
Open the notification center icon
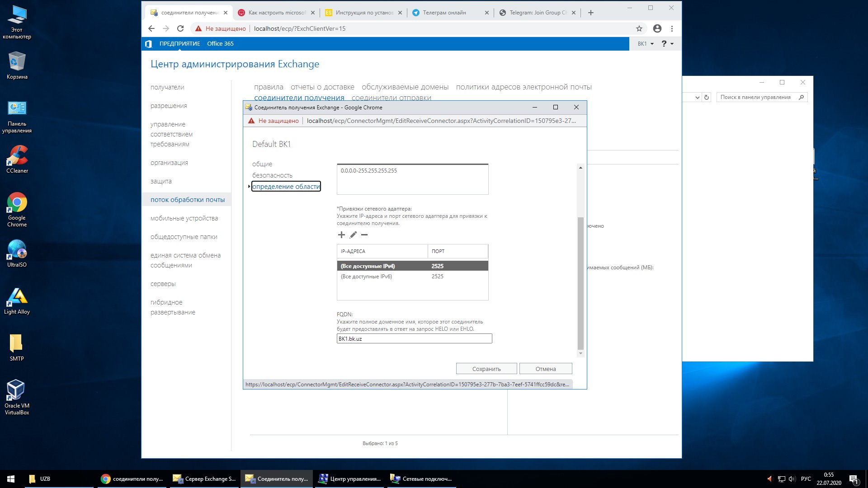(x=854, y=479)
